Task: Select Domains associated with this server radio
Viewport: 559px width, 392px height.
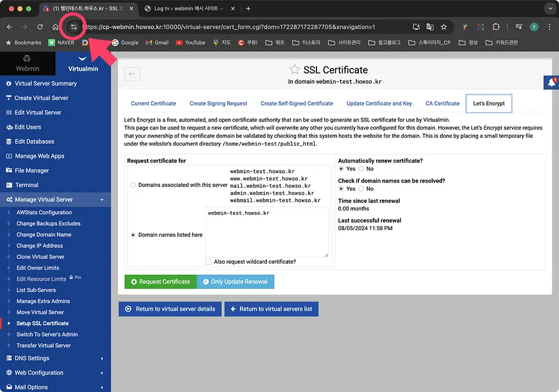Action: coord(133,185)
